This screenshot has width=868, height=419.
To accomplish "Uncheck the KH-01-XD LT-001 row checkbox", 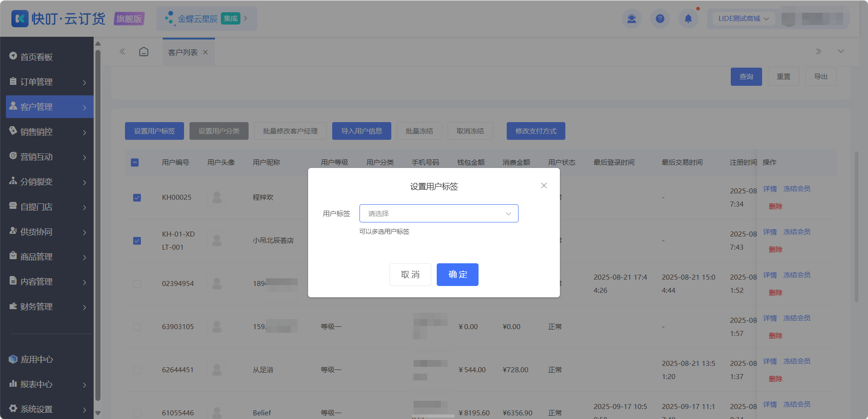I will tap(137, 241).
